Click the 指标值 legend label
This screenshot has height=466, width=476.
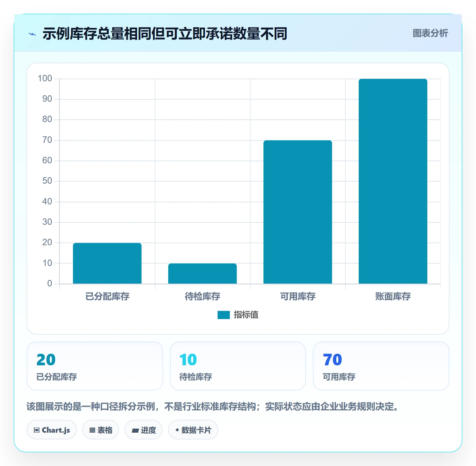click(x=246, y=315)
